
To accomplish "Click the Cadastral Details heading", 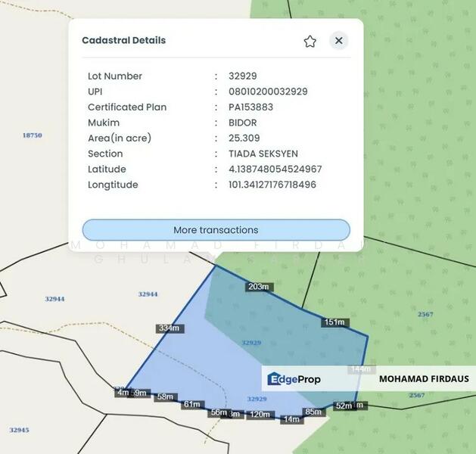I will [x=123, y=41].
